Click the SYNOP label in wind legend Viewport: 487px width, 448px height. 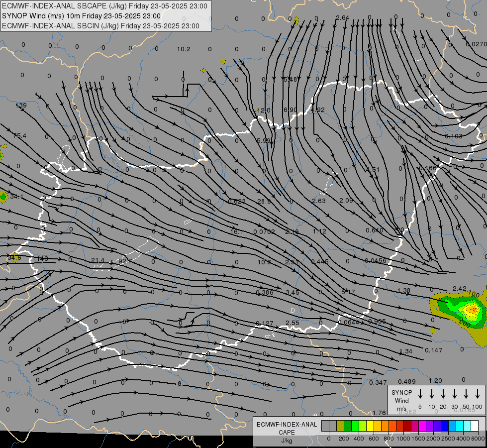(x=401, y=392)
